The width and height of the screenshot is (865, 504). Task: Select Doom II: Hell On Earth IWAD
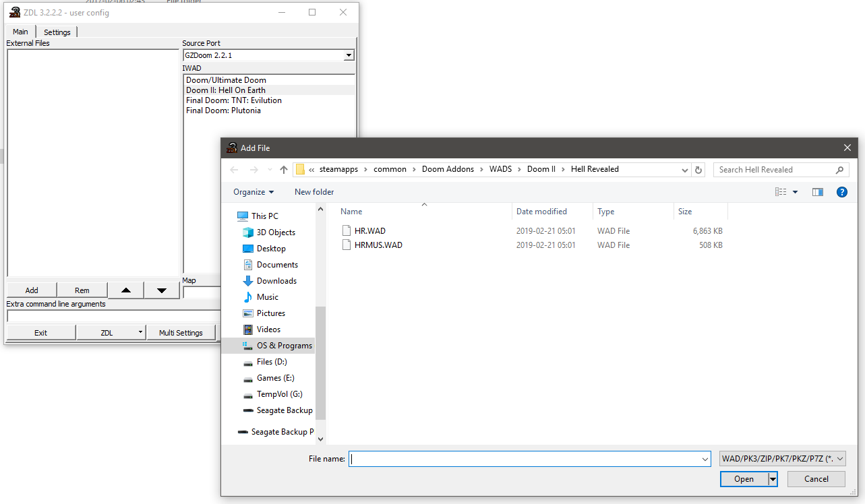pos(269,90)
